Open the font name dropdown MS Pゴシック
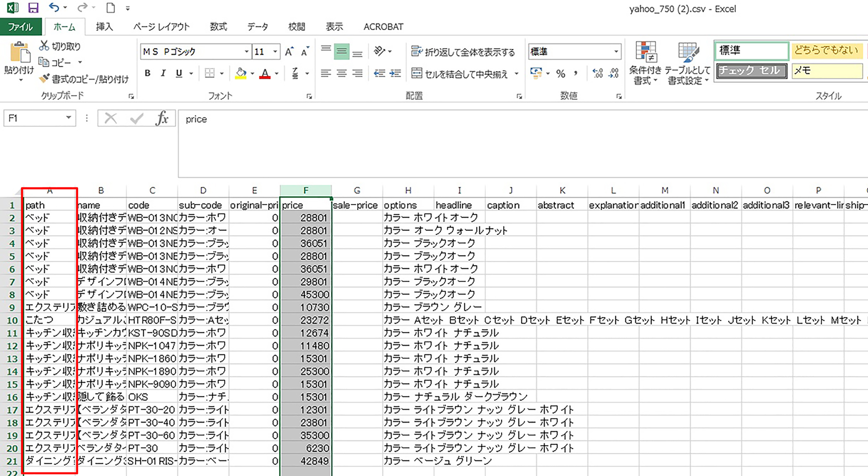The width and height of the screenshot is (868, 476). coord(247,52)
